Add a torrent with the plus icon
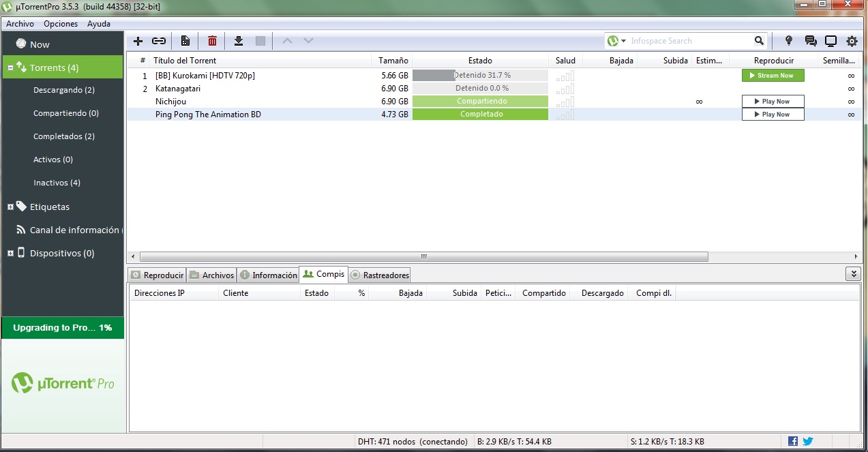 (x=138, y=41)
